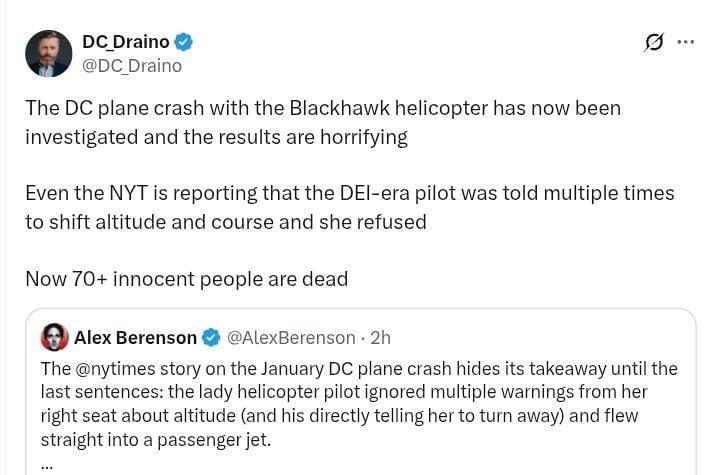Click 'straight into a passenger jet.' in quoted post

[156, 440]
